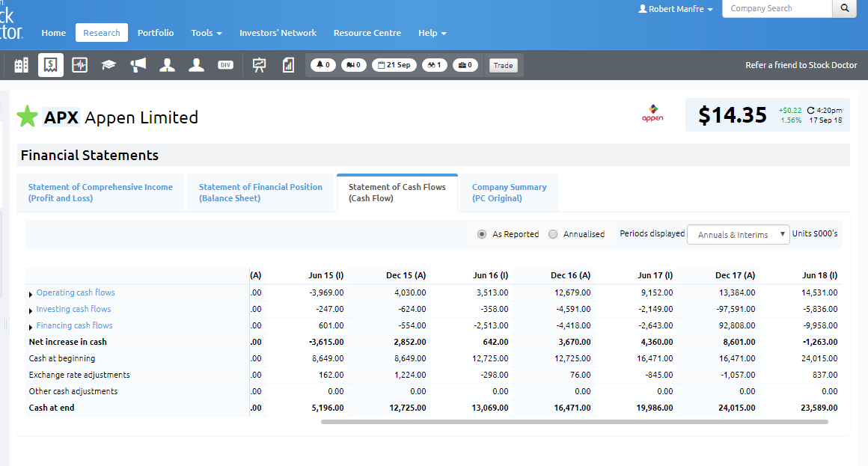Open Investors' Network menu item
The height and width of the screenshot is (466, 868).
point(278,33)
